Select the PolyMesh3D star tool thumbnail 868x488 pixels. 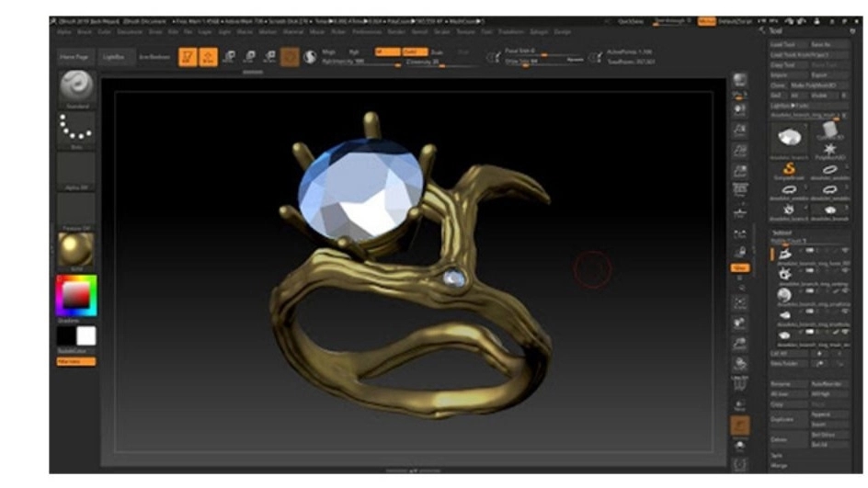tap(829, 151)
